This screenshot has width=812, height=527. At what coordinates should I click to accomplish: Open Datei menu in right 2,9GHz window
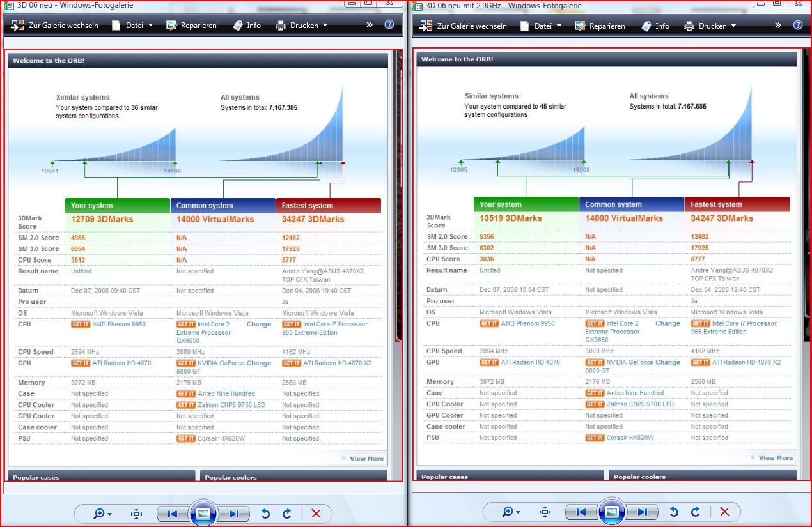[x=541, y=26]
